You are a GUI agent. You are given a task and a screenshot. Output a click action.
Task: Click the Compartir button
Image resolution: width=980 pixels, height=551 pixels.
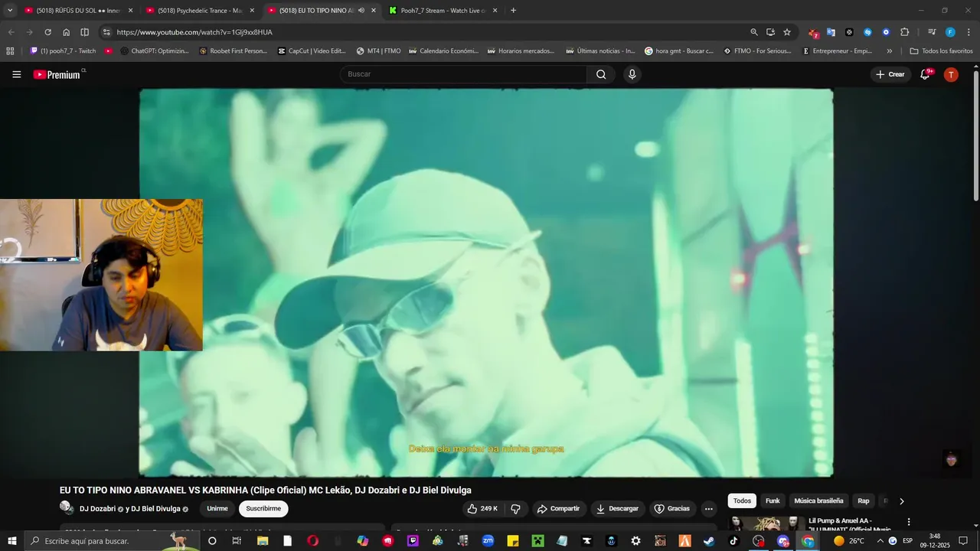pyautogui.click(x=558, y=508)
